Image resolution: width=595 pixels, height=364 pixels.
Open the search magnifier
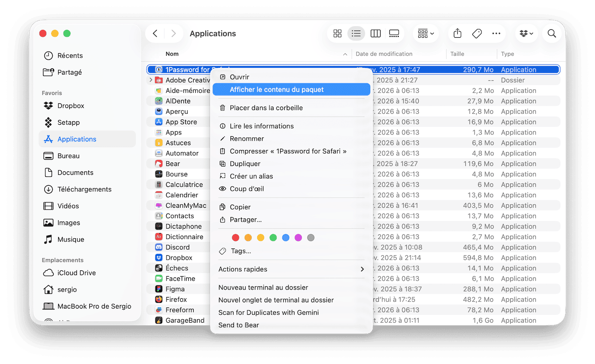coord(551,34)
